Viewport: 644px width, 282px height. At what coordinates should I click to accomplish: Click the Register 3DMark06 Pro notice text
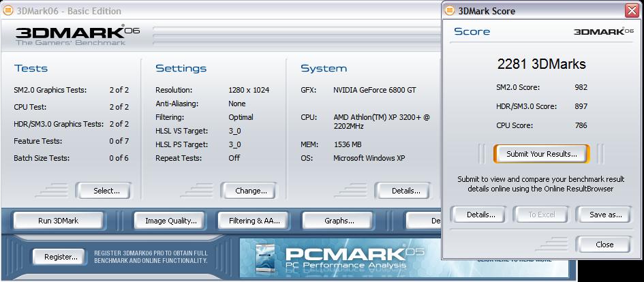pos(151,257)
